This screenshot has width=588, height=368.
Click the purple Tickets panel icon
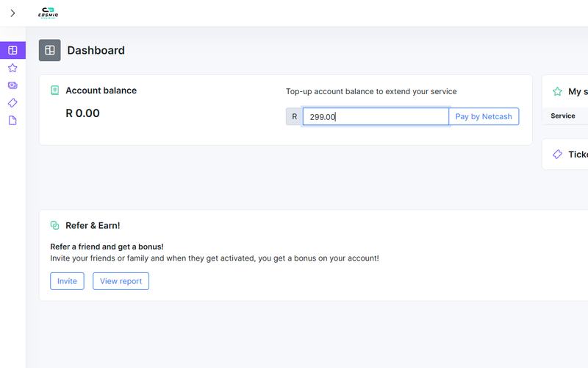coord(557,154)
